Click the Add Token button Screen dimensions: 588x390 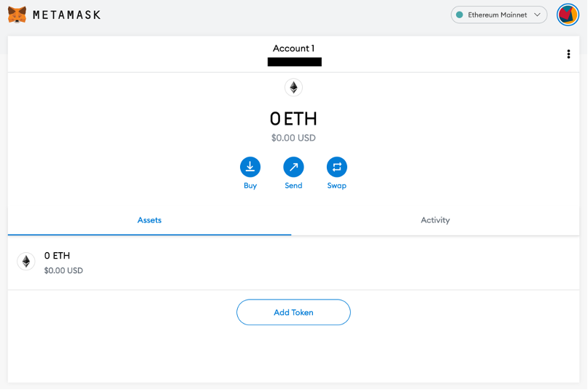[293, 312]
